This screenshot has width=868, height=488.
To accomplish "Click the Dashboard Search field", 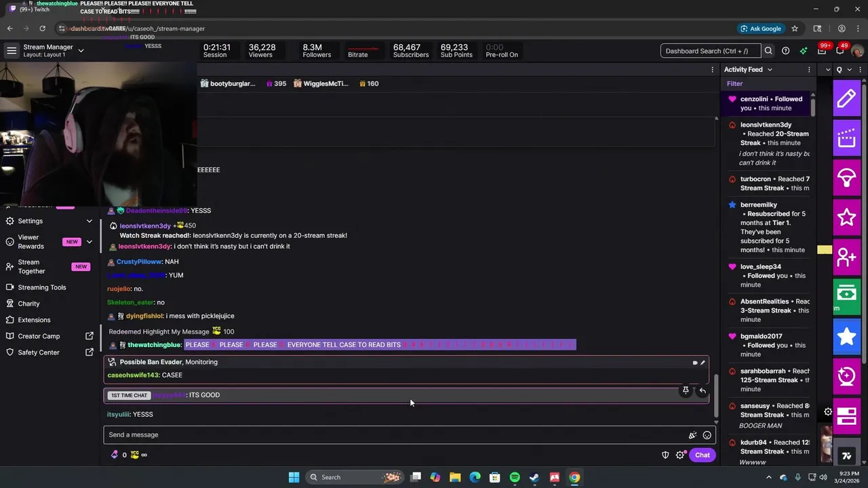I will tap(710, 51).
